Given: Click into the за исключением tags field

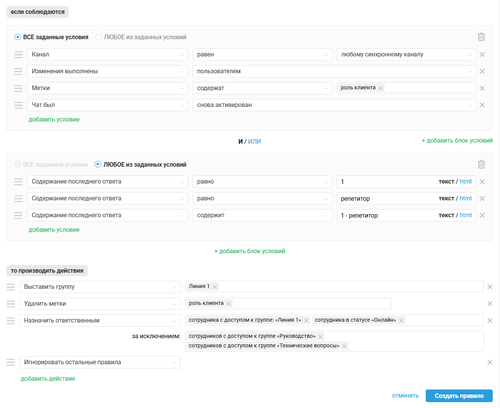Looking at the screenshot, I should pyautogui.click(x=334, y=341).
